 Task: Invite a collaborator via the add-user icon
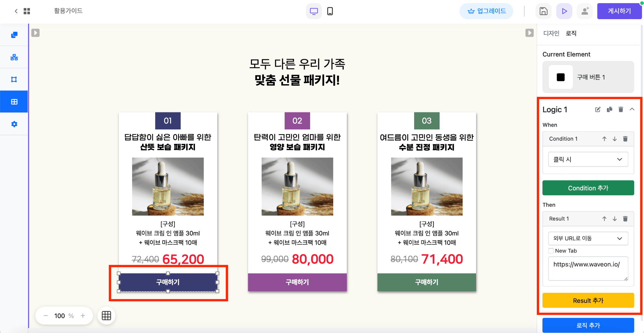[x=584, y=11]
